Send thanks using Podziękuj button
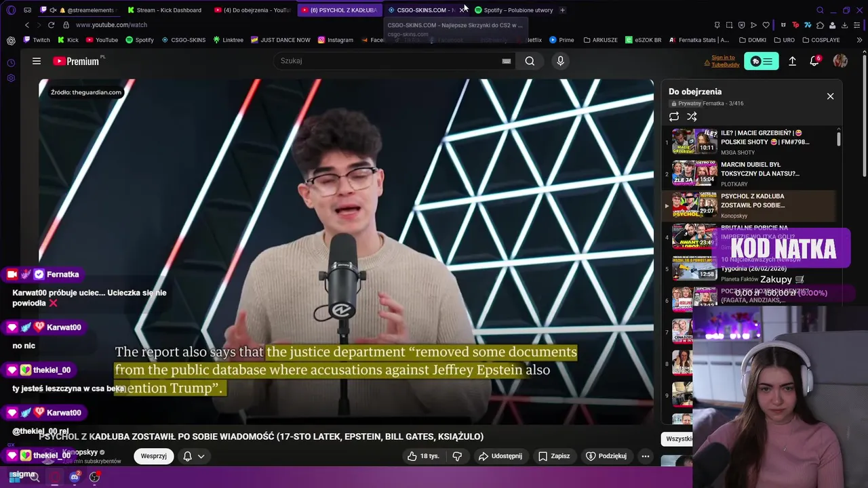868x488 pixels. point(606,456)
